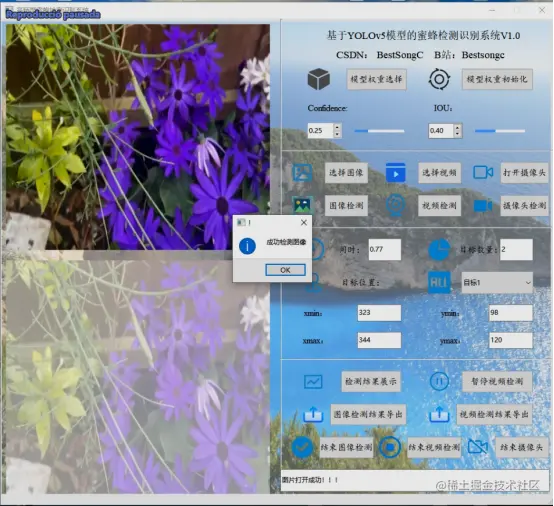
Task: Click the 3D cube model weights icon
Action: tap(319, 79)
